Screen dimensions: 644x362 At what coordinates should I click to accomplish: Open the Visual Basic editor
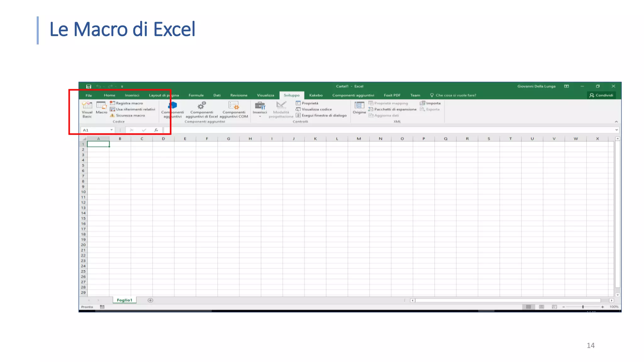tap(87, 109)
